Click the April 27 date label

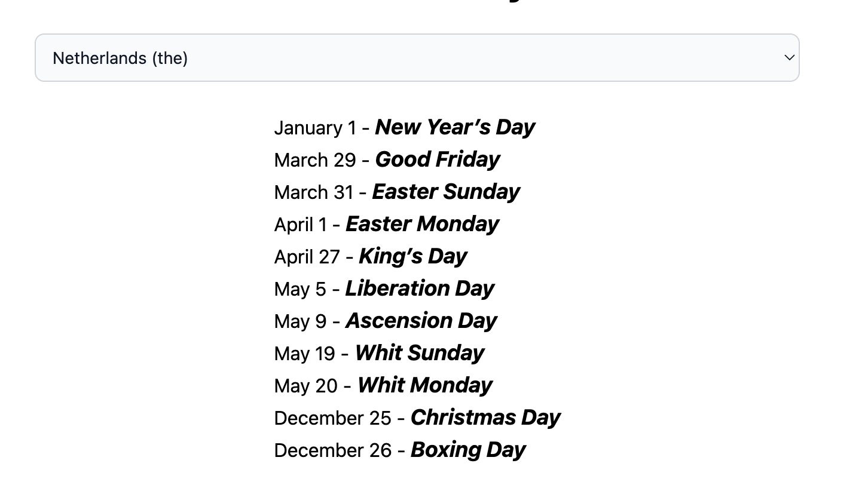pyautogui.click(x=307, y=257)
